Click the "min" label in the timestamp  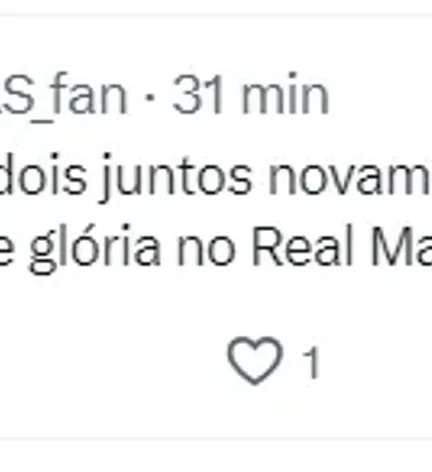click(x=286, y=95)
